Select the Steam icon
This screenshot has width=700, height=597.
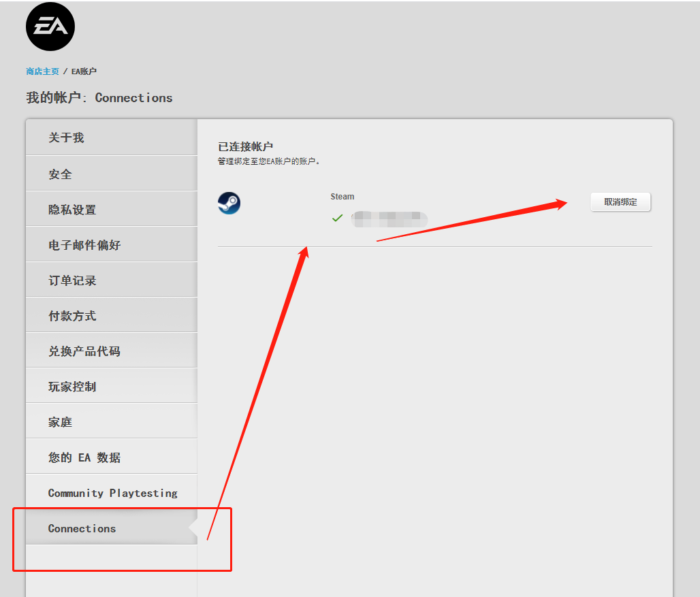pyautogui.click(x=229, y=203)
